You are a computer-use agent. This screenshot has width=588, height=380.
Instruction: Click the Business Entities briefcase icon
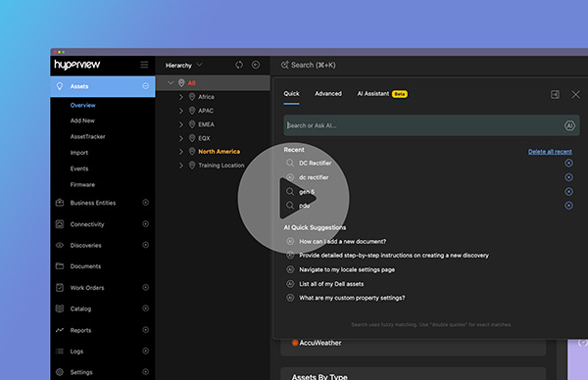click(60, 203)
